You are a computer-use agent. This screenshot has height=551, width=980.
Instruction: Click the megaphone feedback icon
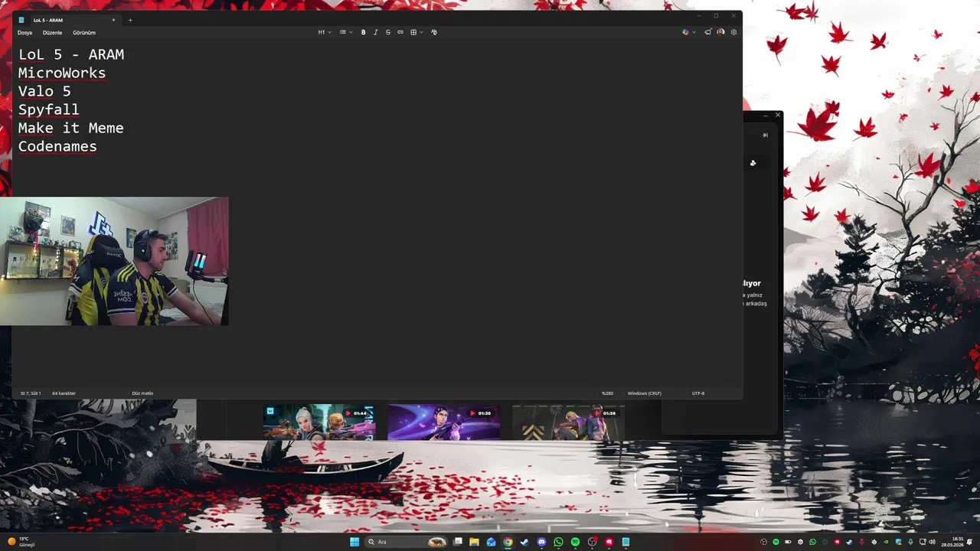tap(707, 32)
